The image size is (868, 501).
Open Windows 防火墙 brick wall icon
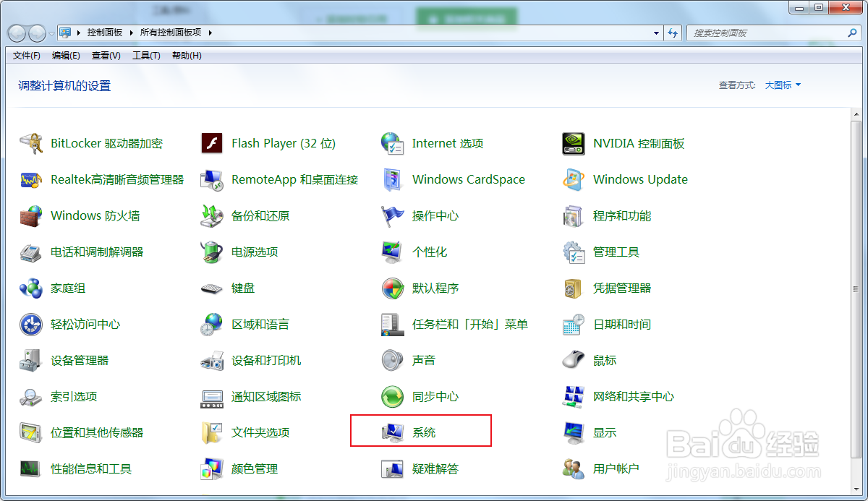coord(31,215)
